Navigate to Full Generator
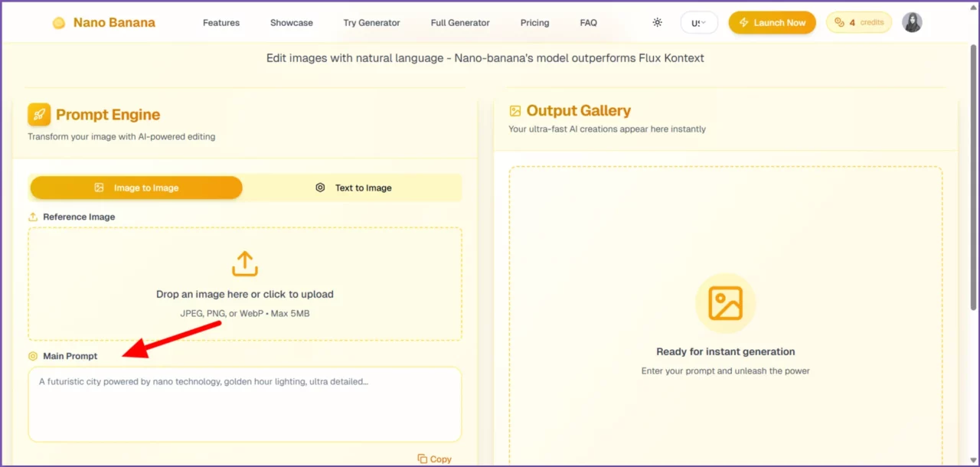 click(460, 23)
